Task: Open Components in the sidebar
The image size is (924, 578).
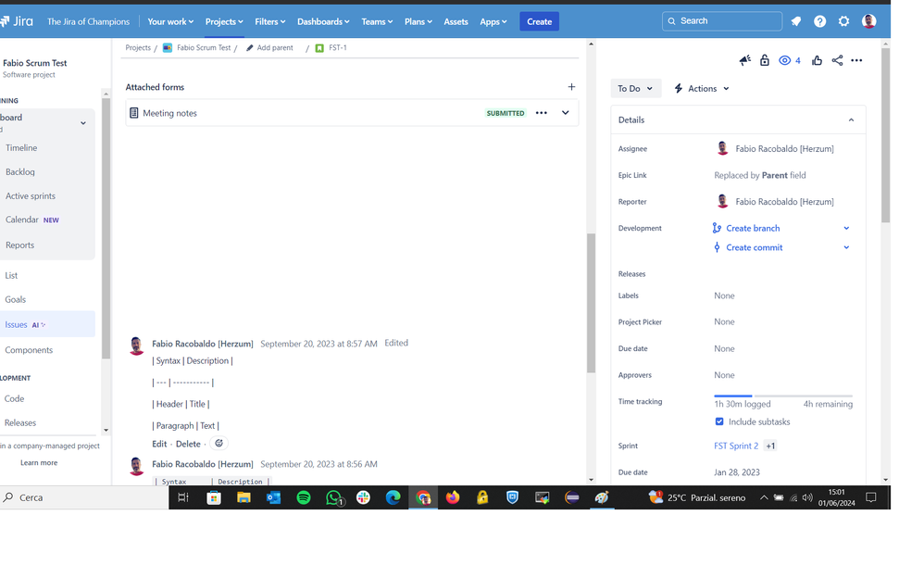Action: (x=29, y=350)
